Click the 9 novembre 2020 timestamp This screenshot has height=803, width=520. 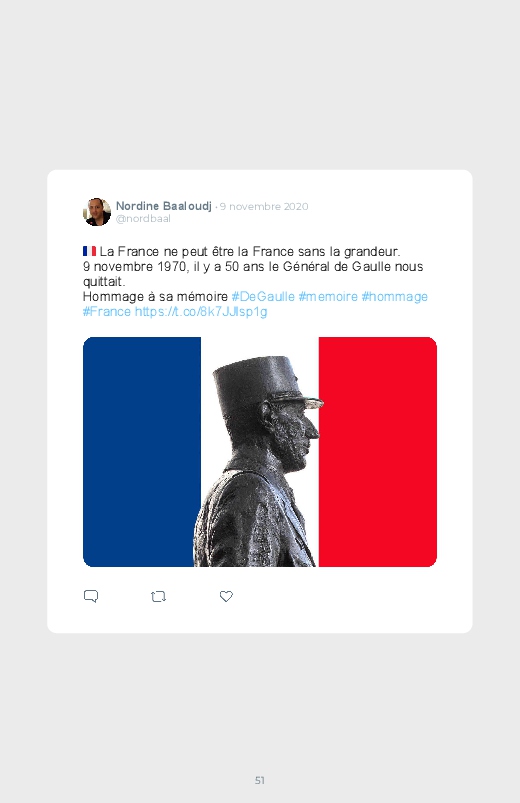point(264,206)
